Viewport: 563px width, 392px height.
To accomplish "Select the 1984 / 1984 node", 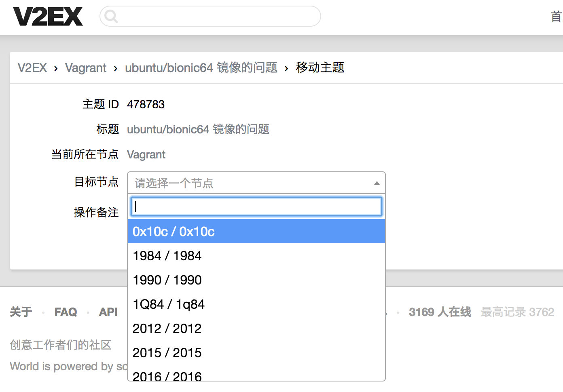I will 256,255.
